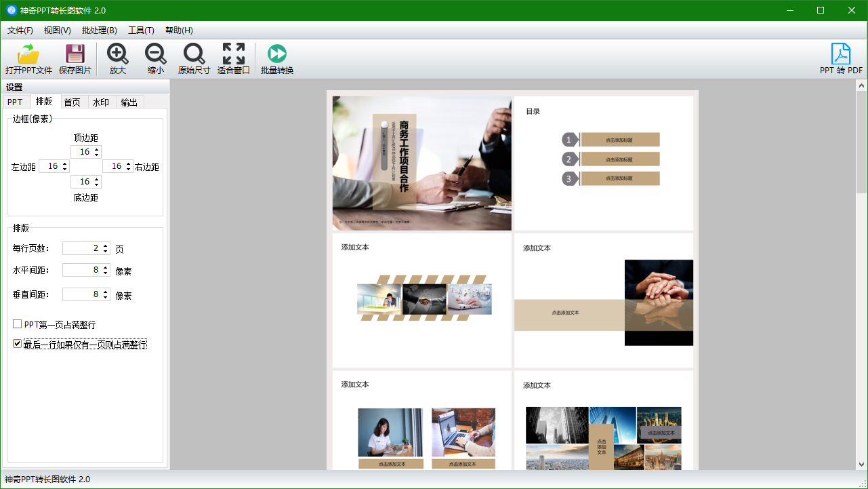868x489 pixels.
Task: Enable PPT first page fills entire row
Action: pyautogui.click(x=18, y=324)
